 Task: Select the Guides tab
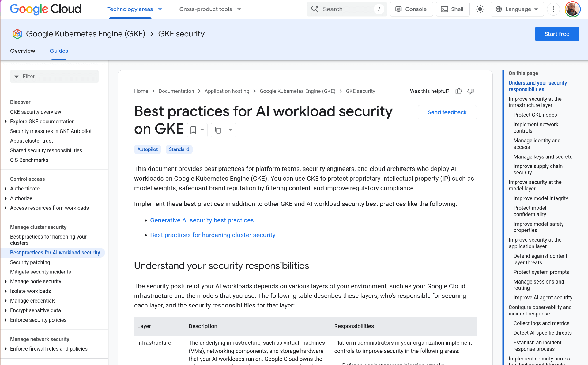[59, 51]
